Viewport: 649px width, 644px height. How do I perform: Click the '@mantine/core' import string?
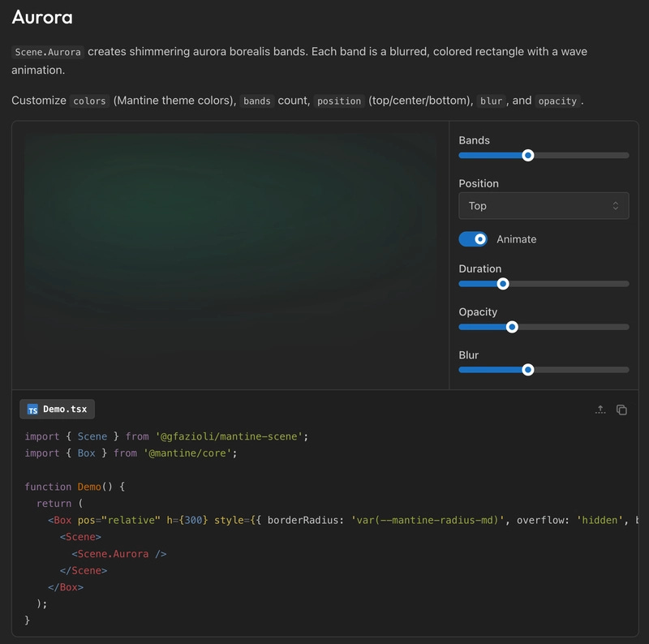pyautogui.click(x=187, y=453)
